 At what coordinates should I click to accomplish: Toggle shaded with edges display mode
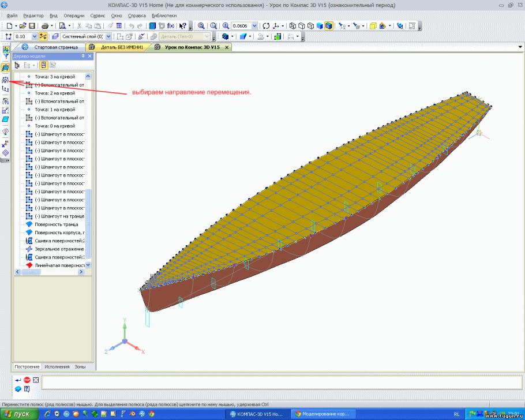[x=328, y=26]
